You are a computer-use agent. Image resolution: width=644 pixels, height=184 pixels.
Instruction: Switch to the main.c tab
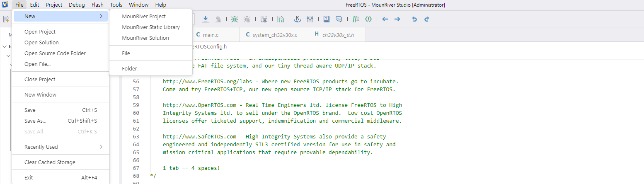(215, 35)
